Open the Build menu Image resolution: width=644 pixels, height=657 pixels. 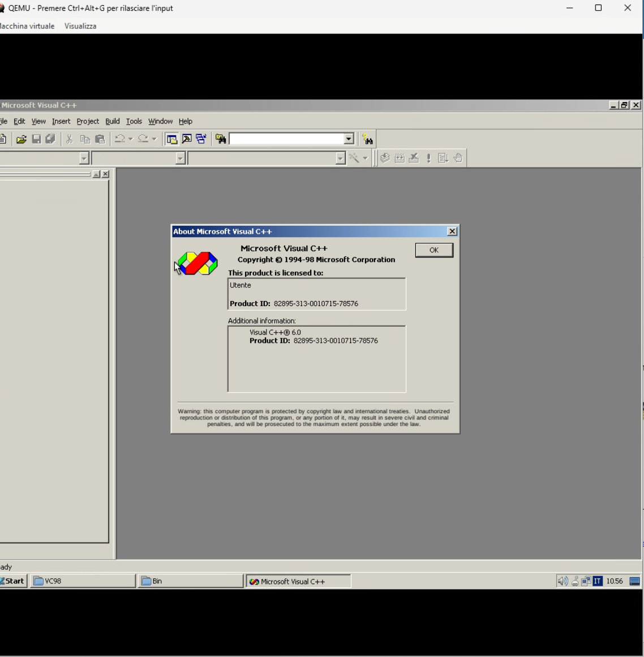(x=112, y=122)
